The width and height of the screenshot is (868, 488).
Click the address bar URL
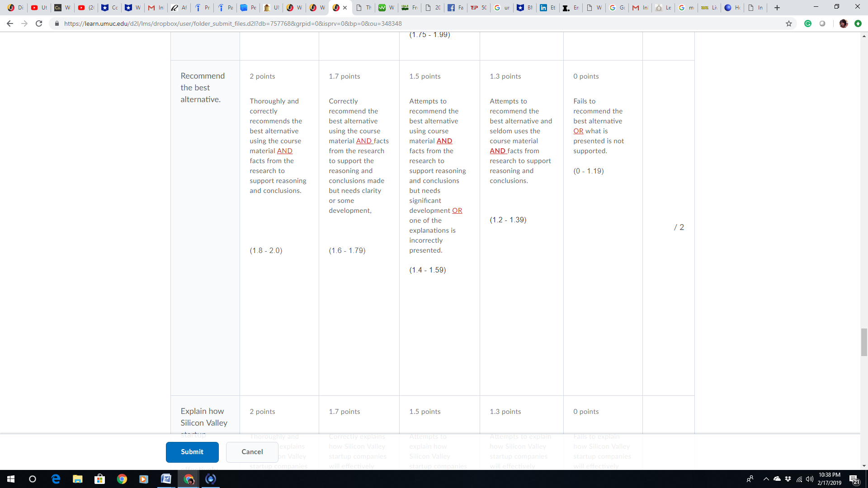coord(233,23)
